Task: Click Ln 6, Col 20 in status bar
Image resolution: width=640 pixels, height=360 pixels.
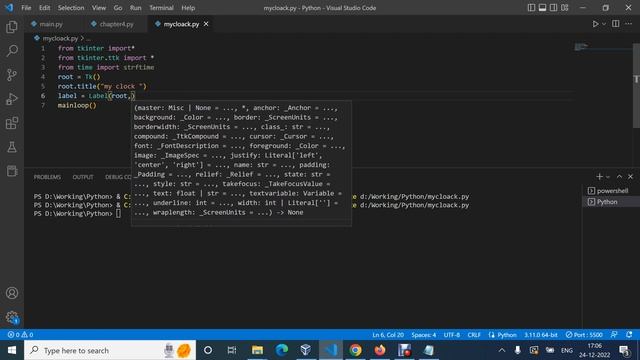Action: (x=388, y=335)
